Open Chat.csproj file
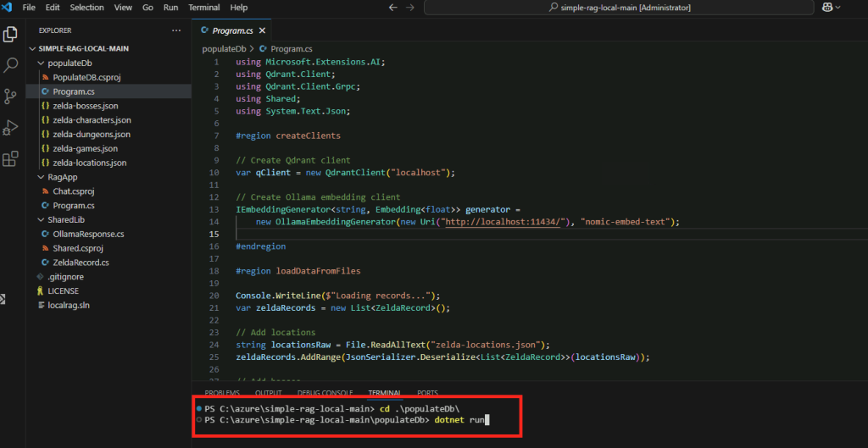 click(74, 191)
